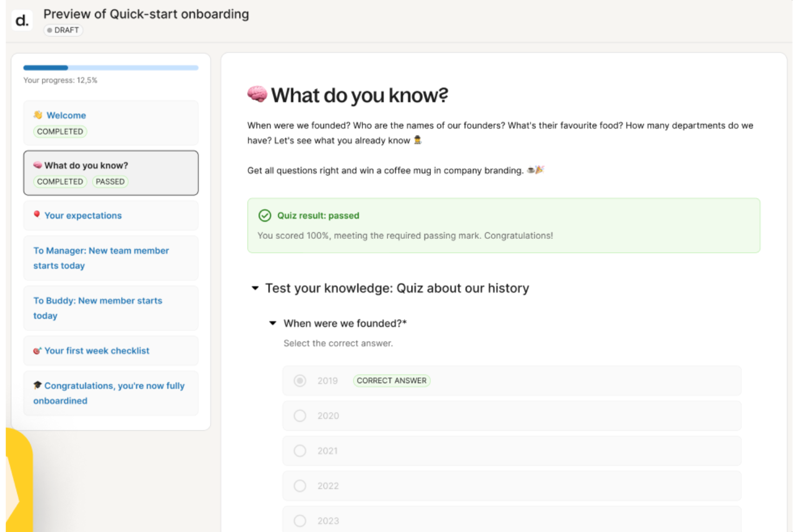Image resolution: width=798 pixels, height=532 pixels.
Task: Click the 🎓 graduation cap icon on Congratulations step
Action: [x=37, y=385]
